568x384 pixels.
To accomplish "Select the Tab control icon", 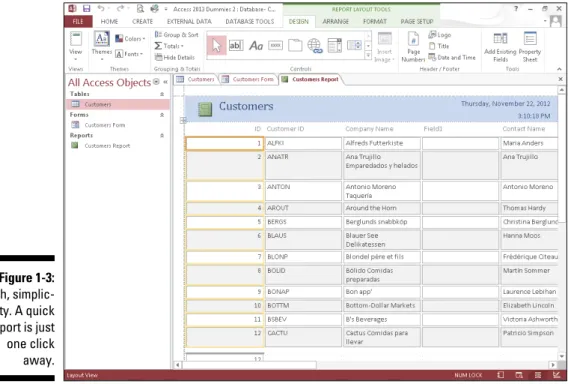I will pyautogui.click(x=295, y=46).
